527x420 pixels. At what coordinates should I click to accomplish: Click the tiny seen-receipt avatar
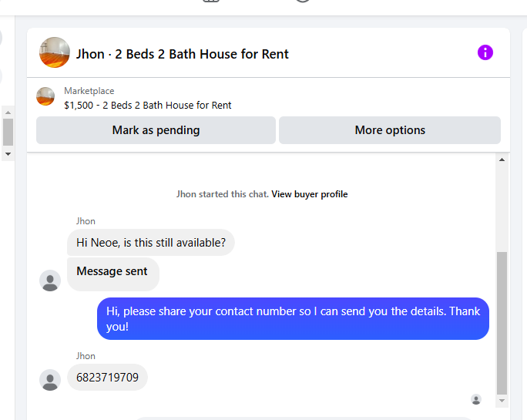[476, 399]
